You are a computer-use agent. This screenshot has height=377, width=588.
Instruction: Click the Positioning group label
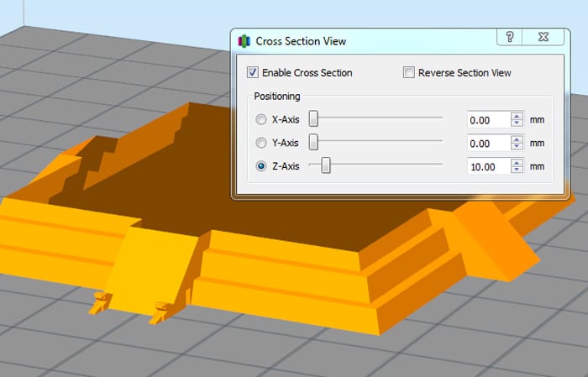[x=277, y=97]
